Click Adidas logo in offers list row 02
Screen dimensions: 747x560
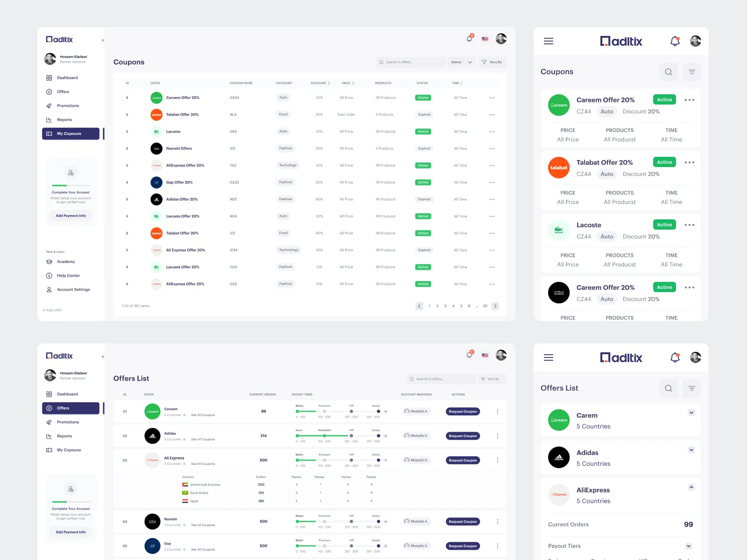(x=152, y=436)
